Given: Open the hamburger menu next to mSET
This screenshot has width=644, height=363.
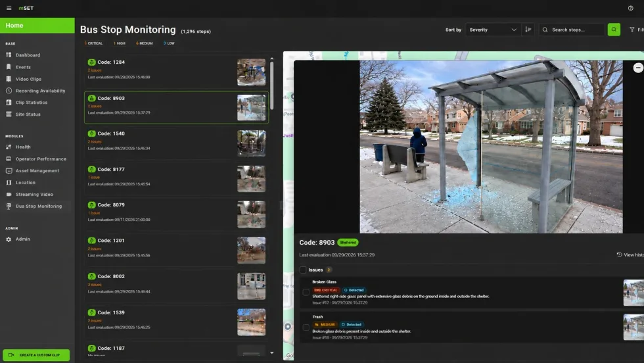Looking at the screenshot, I should [x=9, y=9].
